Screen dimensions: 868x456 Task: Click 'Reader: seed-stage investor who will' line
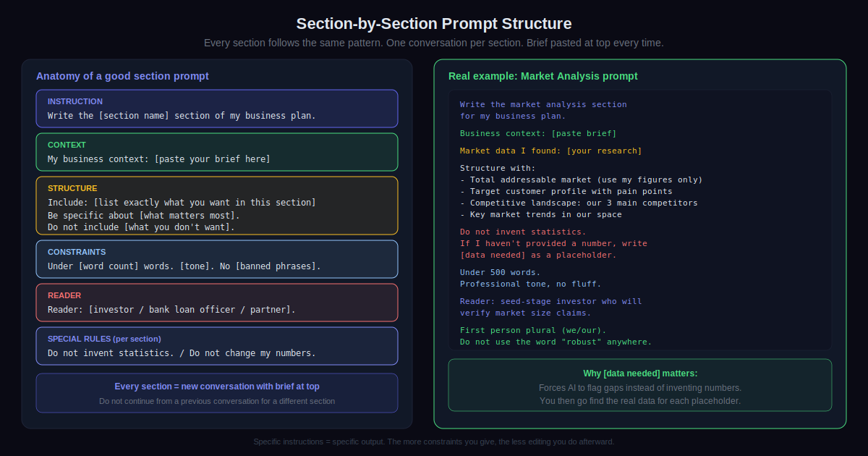click(550, 301)
